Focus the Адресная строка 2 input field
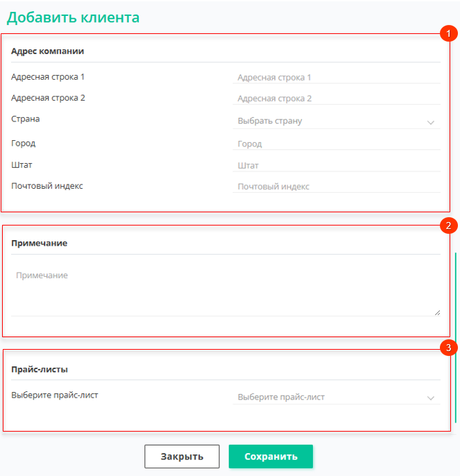The height and width of the screenshot is (476, 460). point(337,99)
